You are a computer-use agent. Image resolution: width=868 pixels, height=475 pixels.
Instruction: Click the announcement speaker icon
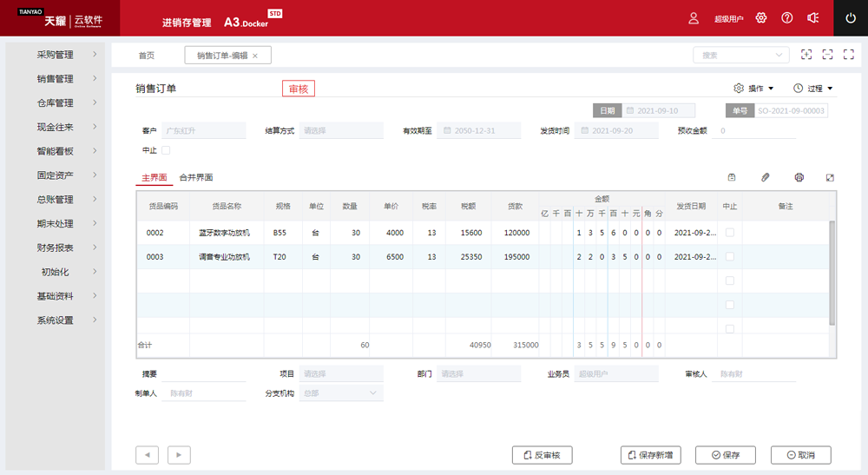[813, 18]
